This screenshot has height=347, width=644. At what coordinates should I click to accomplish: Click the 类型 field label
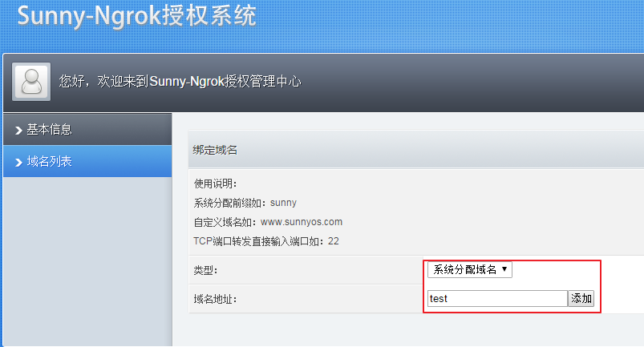coord(205,270)
